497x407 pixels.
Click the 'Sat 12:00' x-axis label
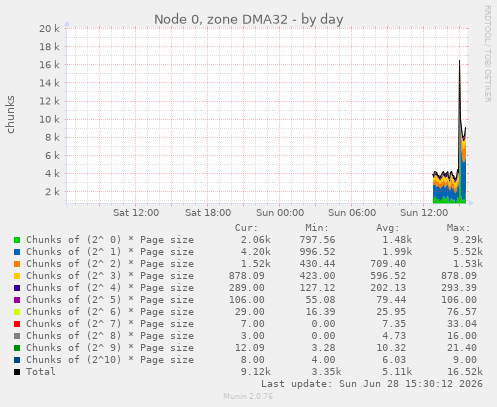[136, 213]
